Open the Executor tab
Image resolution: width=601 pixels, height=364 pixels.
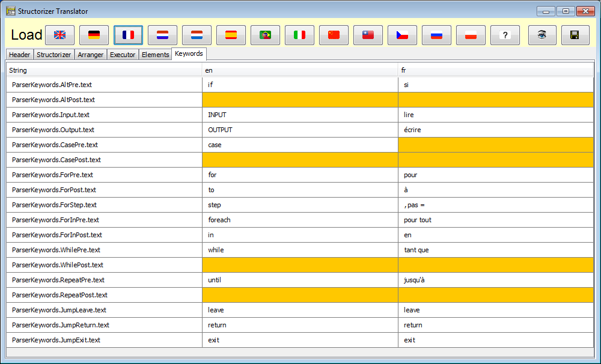(123, 55)
